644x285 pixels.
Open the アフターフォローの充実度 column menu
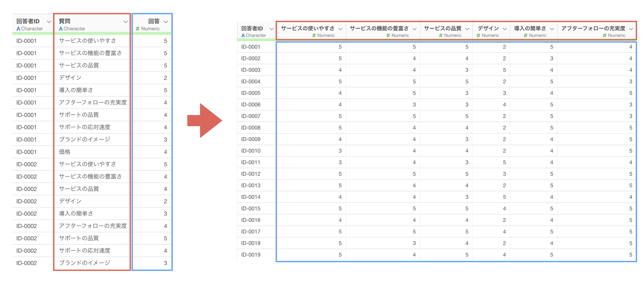(x=631, y=29)
